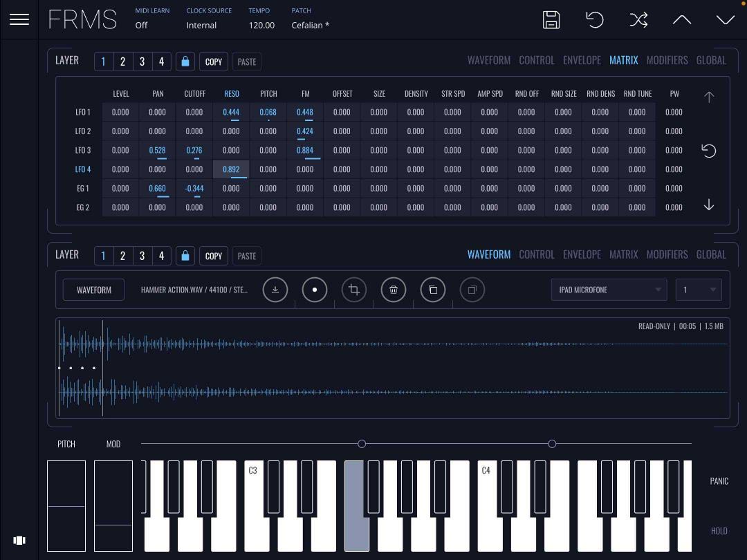Click the undo arrow in the top bar
Image resolution: width=747 pixels, height=560 pixels.
pyautogui.click(x=595, y=19)
